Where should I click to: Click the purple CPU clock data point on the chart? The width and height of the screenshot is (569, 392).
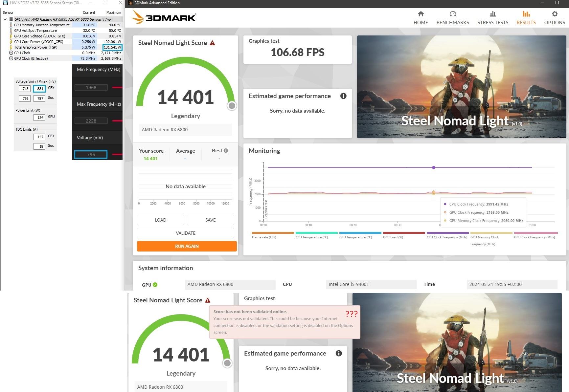coord(434,168)
